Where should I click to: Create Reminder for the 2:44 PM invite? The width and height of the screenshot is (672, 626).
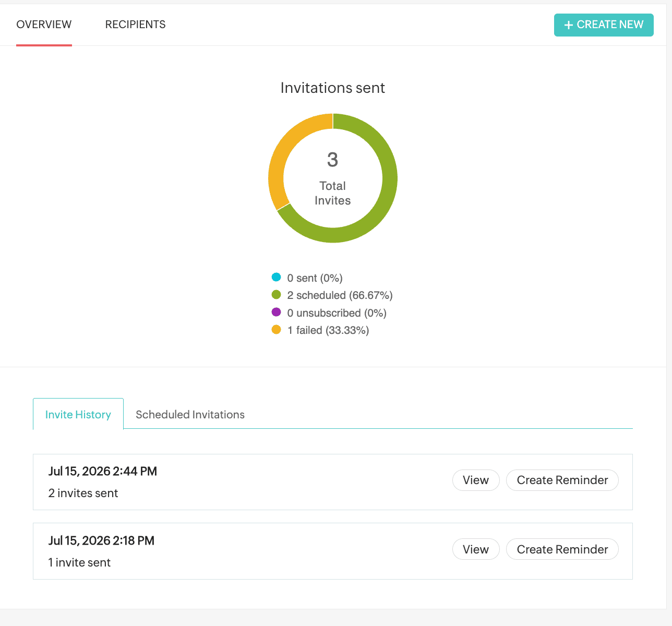pos(562,480)
